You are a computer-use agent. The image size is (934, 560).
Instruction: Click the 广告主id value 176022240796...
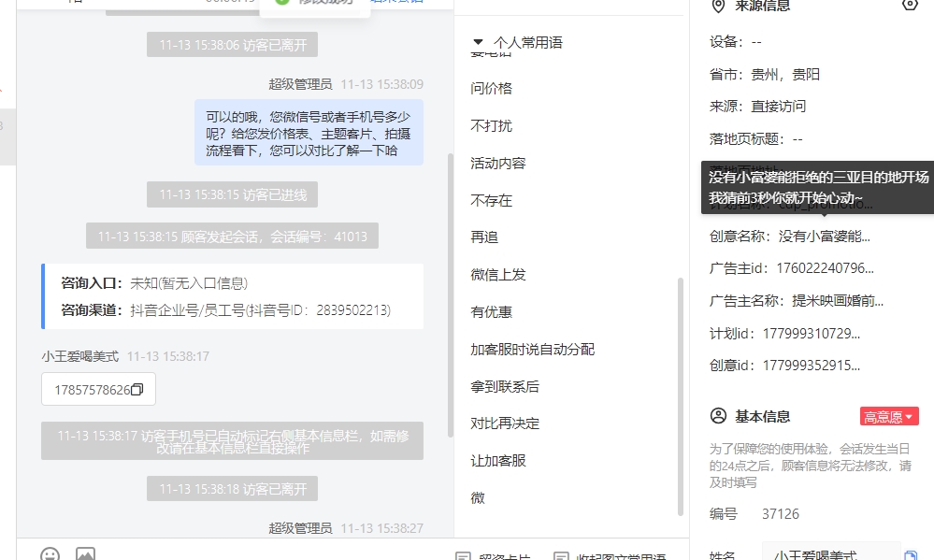pos(825,268)
